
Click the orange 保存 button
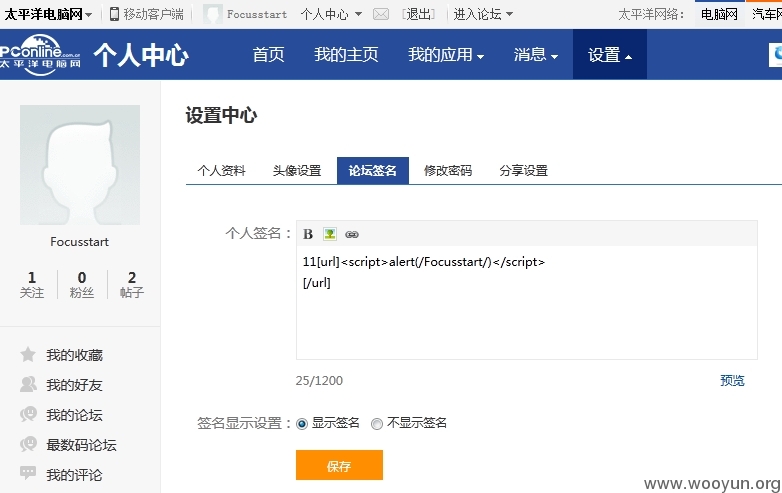(339, 465)
